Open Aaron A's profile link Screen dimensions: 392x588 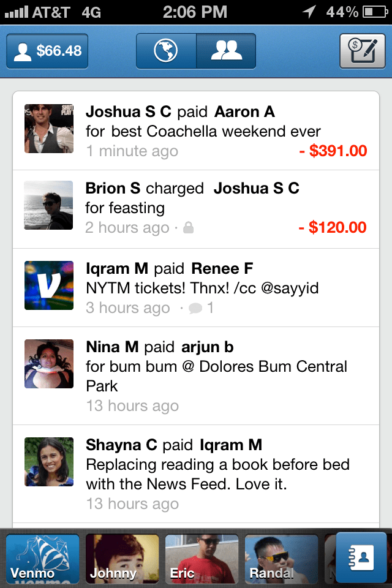244,111
